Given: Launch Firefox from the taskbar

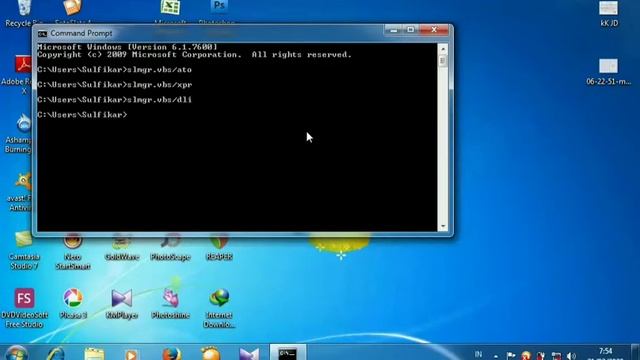Looking at the screenshot, I should click(x=172, y=353).
